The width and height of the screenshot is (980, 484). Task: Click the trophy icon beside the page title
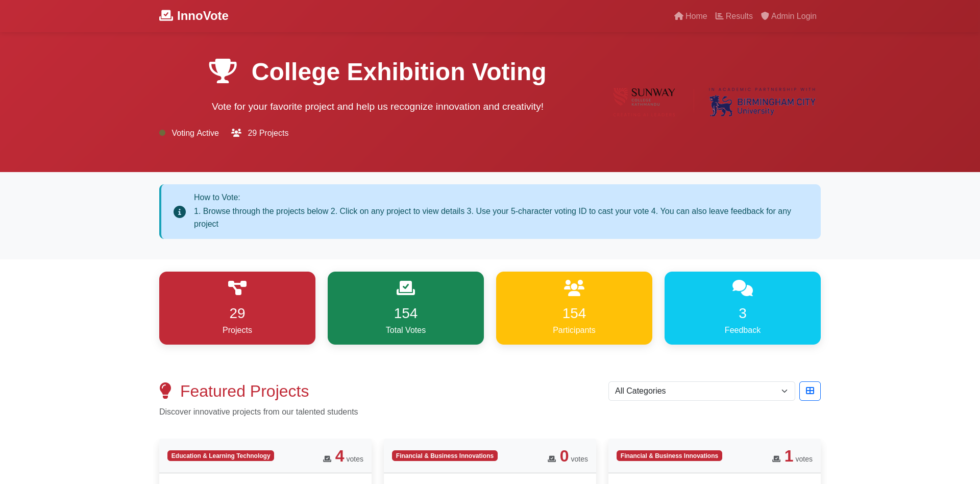click(223, 71)
